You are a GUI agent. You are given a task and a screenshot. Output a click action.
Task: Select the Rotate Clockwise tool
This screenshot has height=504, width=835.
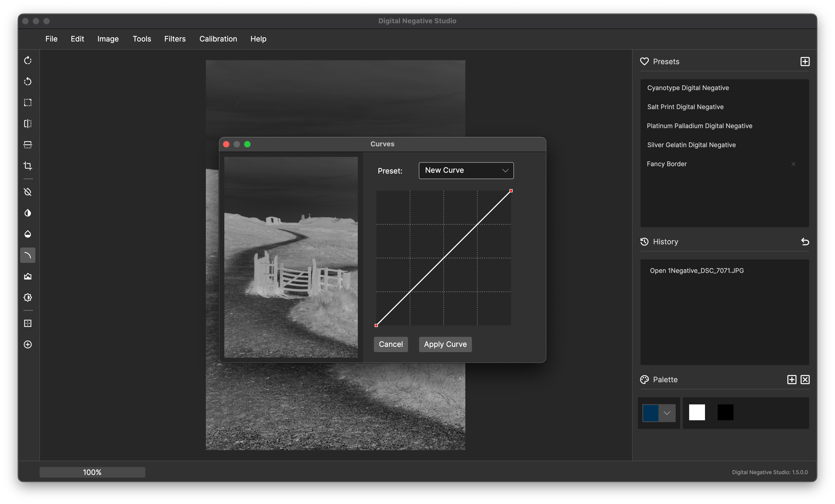27,60
